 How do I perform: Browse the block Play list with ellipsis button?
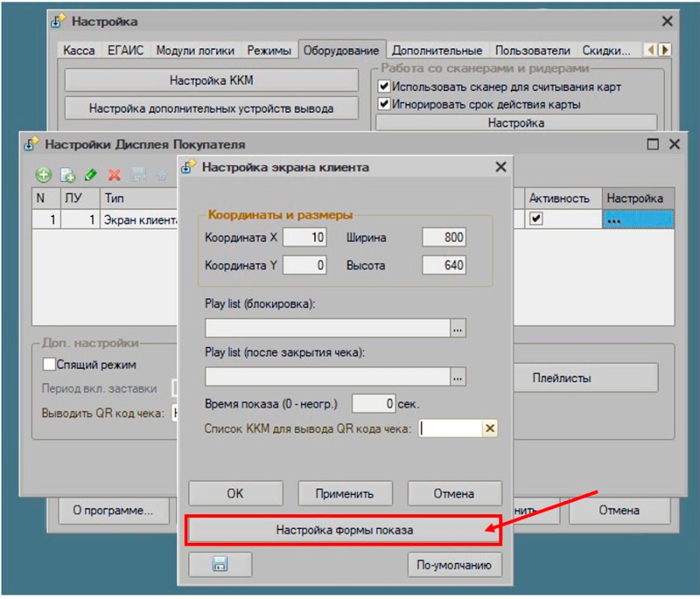pos(457,328)
